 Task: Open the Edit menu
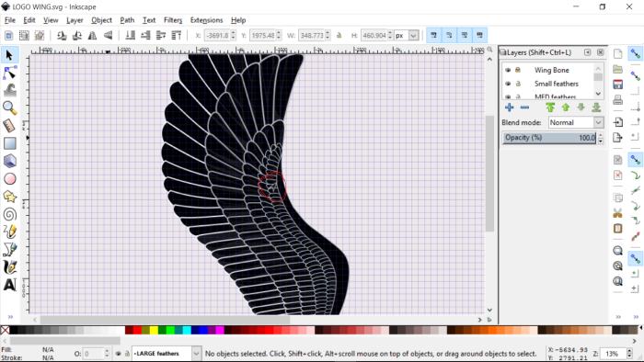(29, 20)
